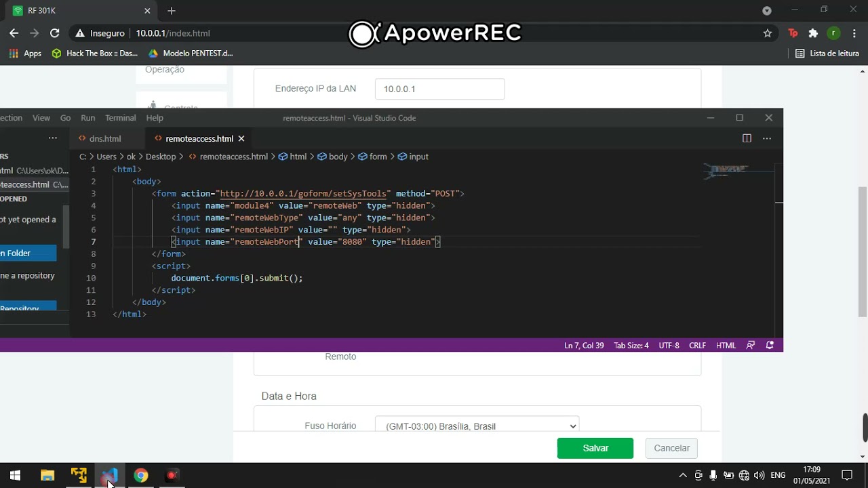The width and height of the screenshot is (868, 488).
Task: Click the Endereço IP da LAN field
Action: [x=440, y=89]
